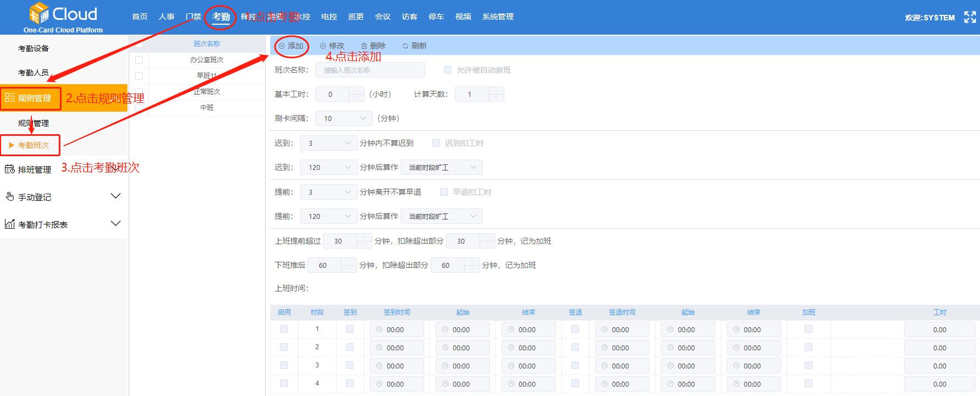Switch to the 人事 top menu

[166, 17]
